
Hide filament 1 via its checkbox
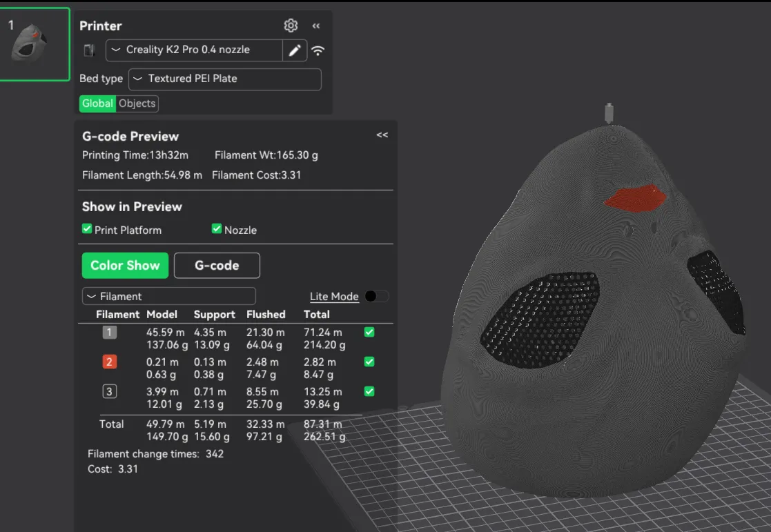(x=369, y=333)
